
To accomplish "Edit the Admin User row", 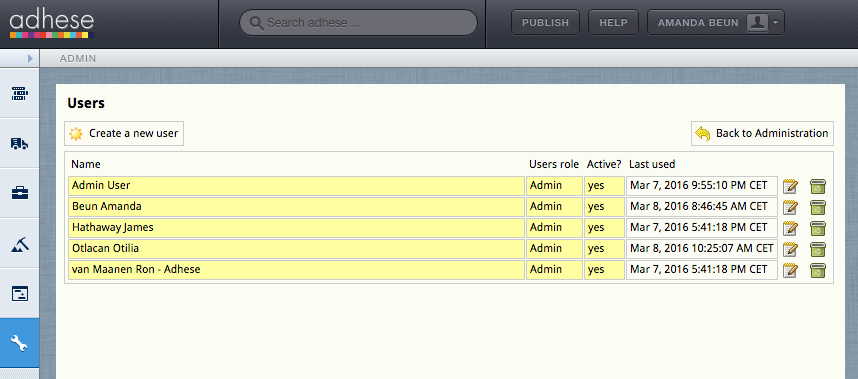I will click(x=790, y=186).
